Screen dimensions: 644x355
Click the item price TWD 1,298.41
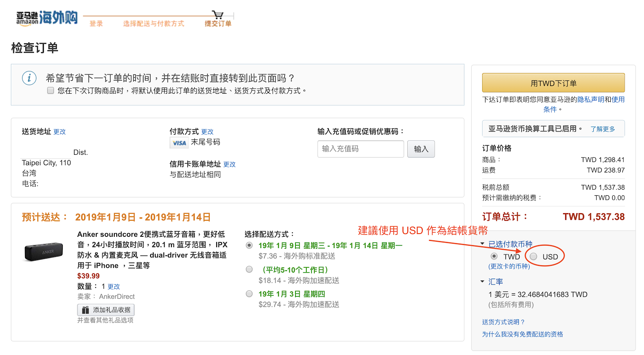pyautogui.click(x=603, y=160)
